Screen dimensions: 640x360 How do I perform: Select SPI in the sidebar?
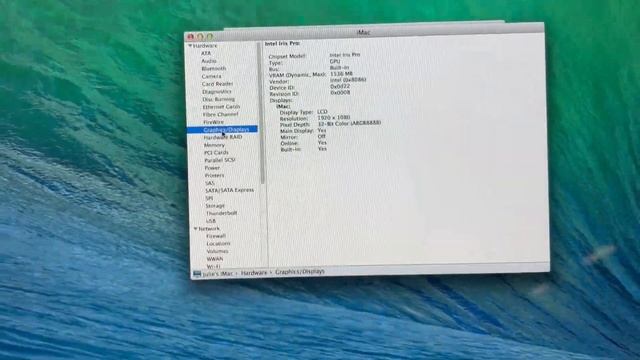coord(209,198)
